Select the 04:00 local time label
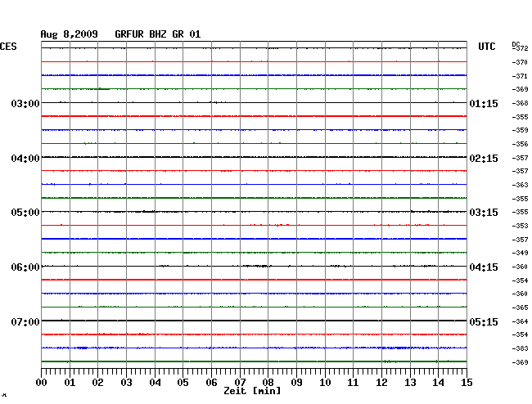Image resolution: width=532 pixels, height=404 pixels. click(x=25, y=159)
